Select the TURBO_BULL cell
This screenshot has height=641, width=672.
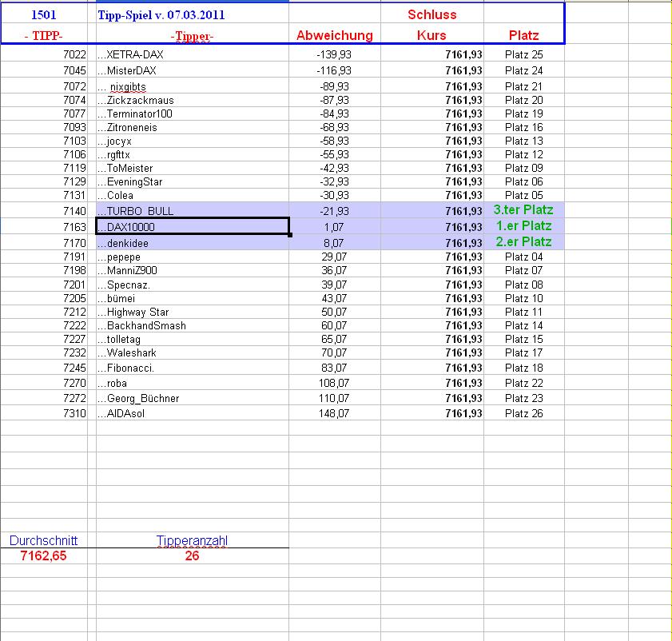[x=193, y=210]
